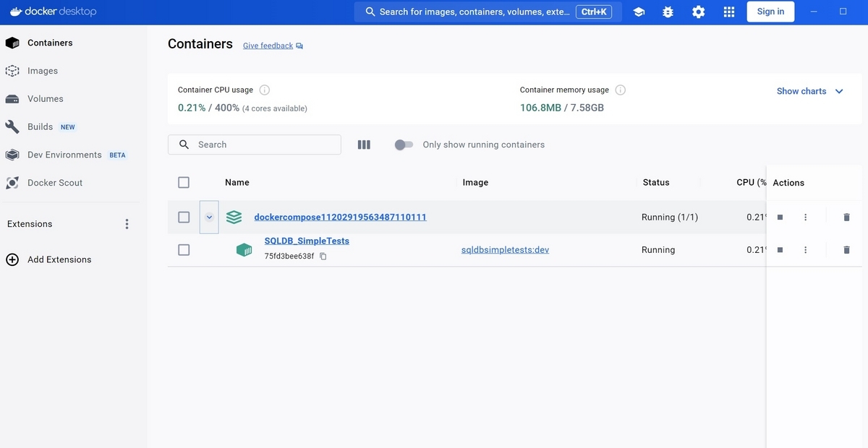Click the 0.21% / 400% CPU usage value
Viewport: 868px width, 448px height.
(208, 108)
